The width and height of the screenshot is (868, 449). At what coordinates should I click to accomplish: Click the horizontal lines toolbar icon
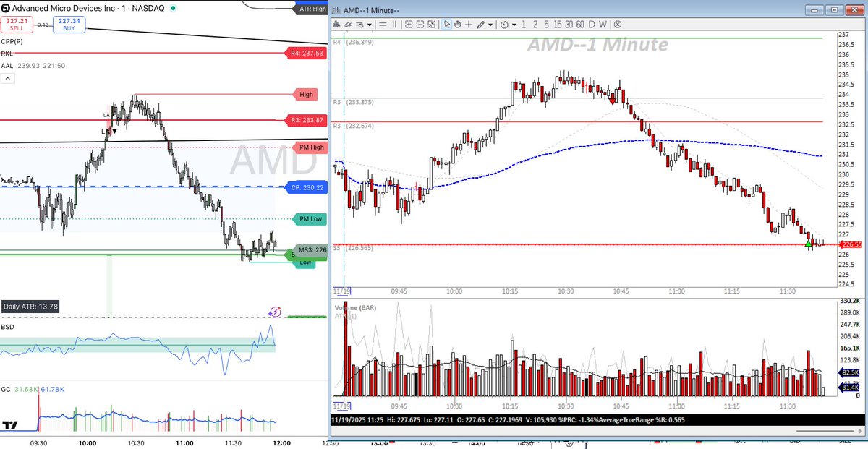point(383,24)
